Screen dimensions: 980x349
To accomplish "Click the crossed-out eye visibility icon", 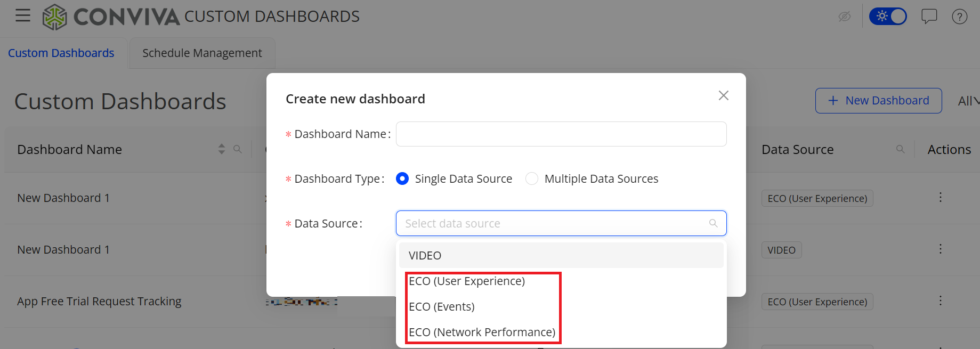I will [x=844, y=17].
